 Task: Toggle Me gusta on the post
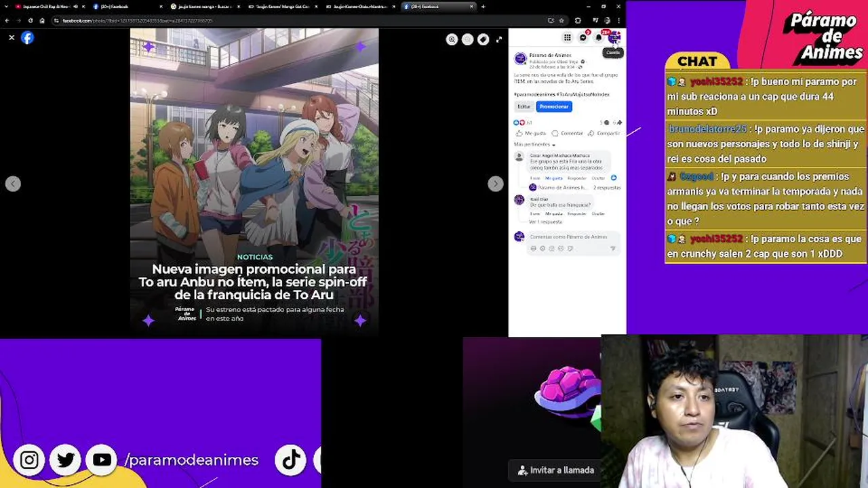tap(531, 134)
